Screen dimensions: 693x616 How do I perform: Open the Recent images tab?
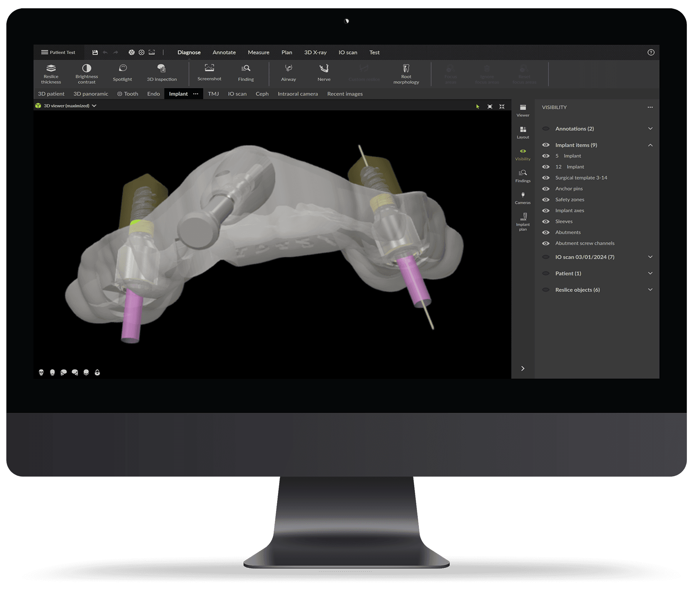point(345,94)
